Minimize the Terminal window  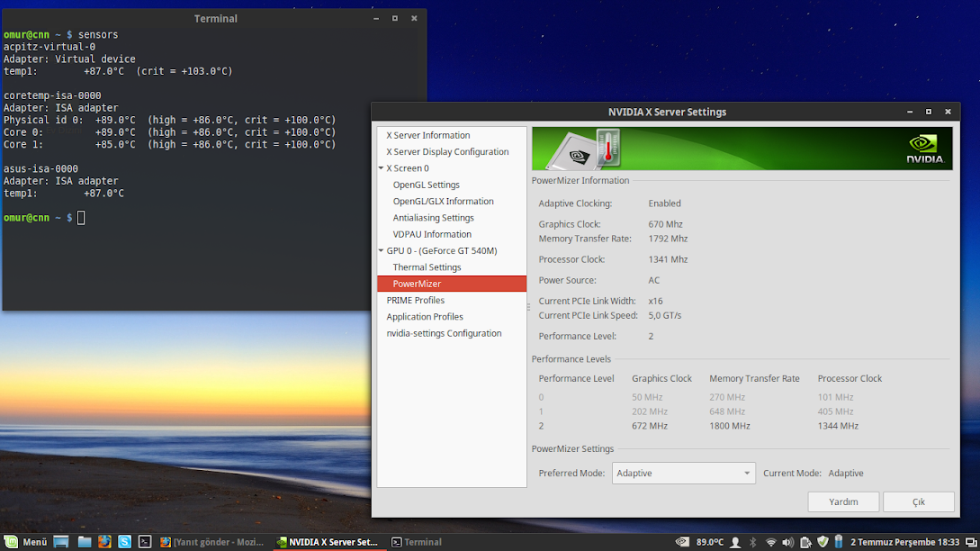pyautogui.click(x=375, y=18)
